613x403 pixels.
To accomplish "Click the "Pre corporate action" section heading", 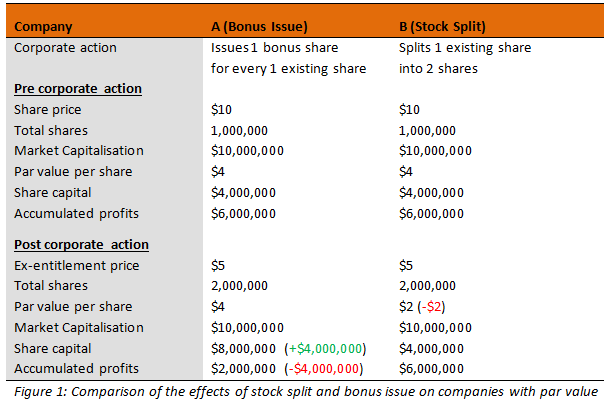I will 77,89.
